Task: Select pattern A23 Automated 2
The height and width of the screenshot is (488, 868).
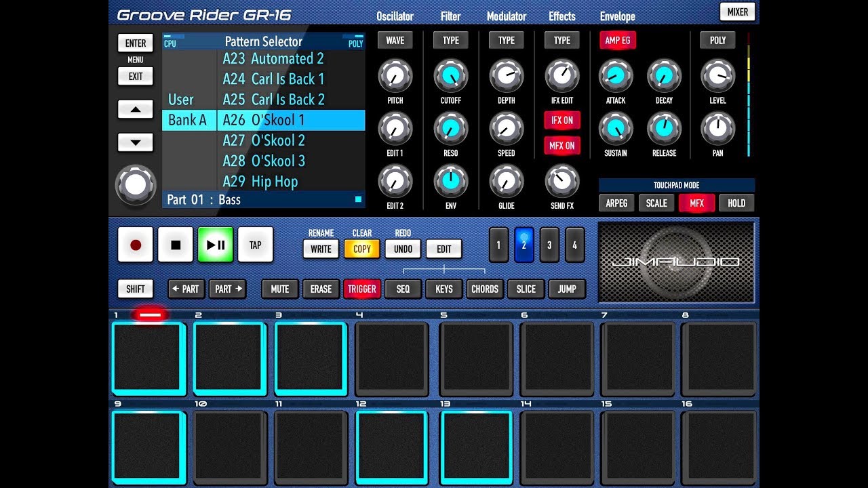Action: 291,59
